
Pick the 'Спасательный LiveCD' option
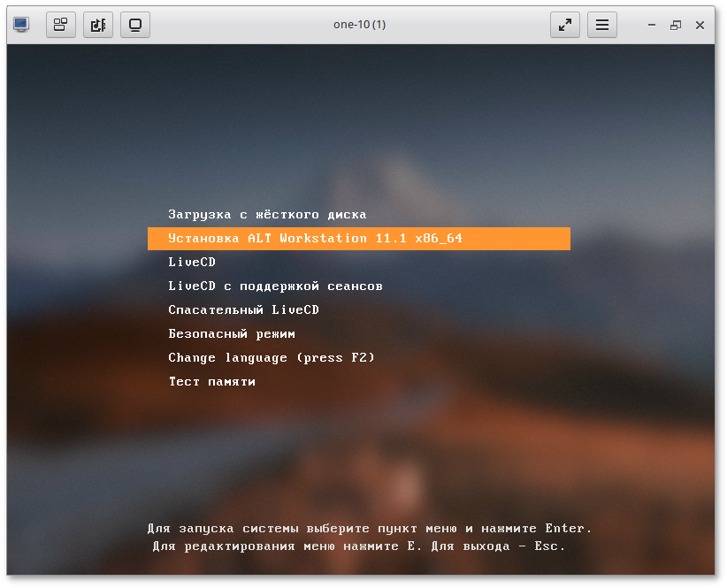(x=243, y=310)
